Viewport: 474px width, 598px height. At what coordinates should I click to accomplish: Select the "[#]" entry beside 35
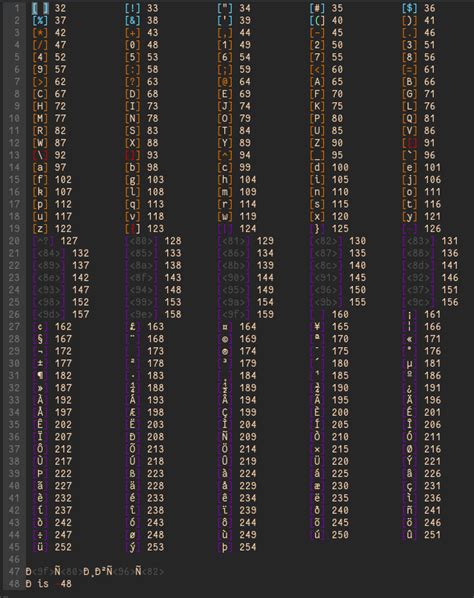click(317, 8)
